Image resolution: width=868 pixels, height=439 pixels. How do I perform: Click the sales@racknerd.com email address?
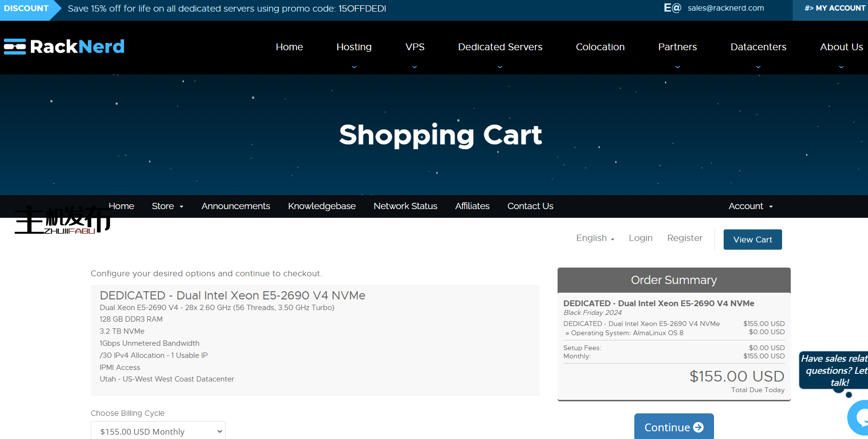point(726,8)
